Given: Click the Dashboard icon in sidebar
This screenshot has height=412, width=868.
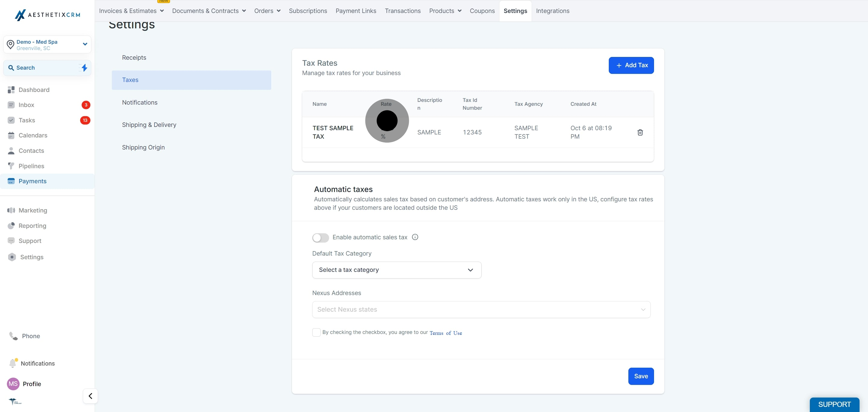Looking at the screenshot, I should pos(11,90).
